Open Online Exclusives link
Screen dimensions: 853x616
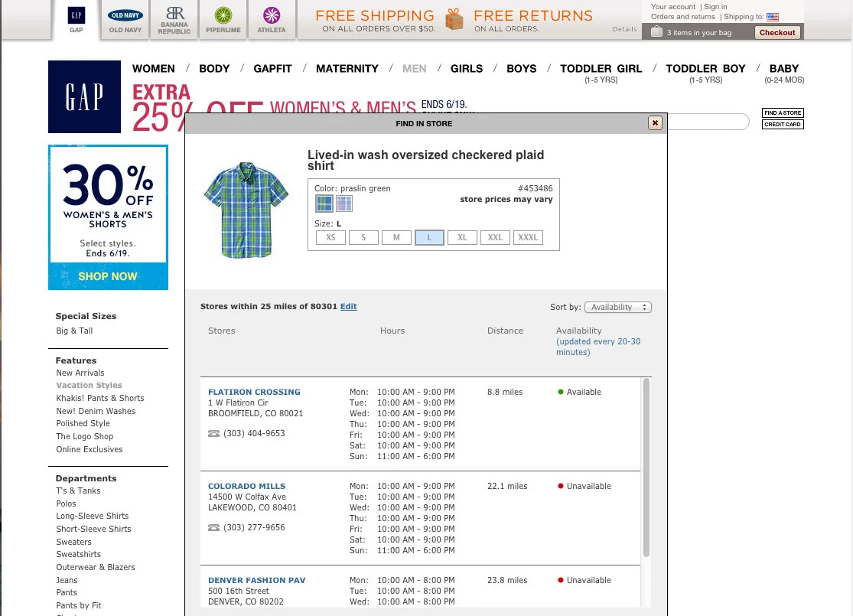(90, 449)
